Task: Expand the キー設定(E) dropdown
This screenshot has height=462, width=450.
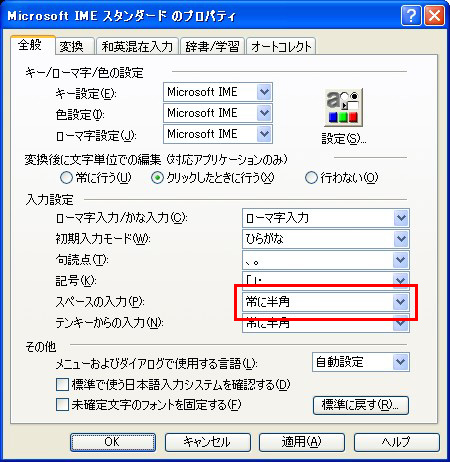Action: (264, 92)
